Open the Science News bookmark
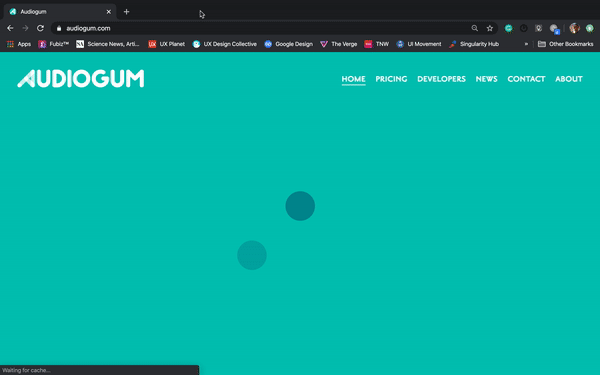Viewport: 600px width, 375px height. click(x=108, y=44)
